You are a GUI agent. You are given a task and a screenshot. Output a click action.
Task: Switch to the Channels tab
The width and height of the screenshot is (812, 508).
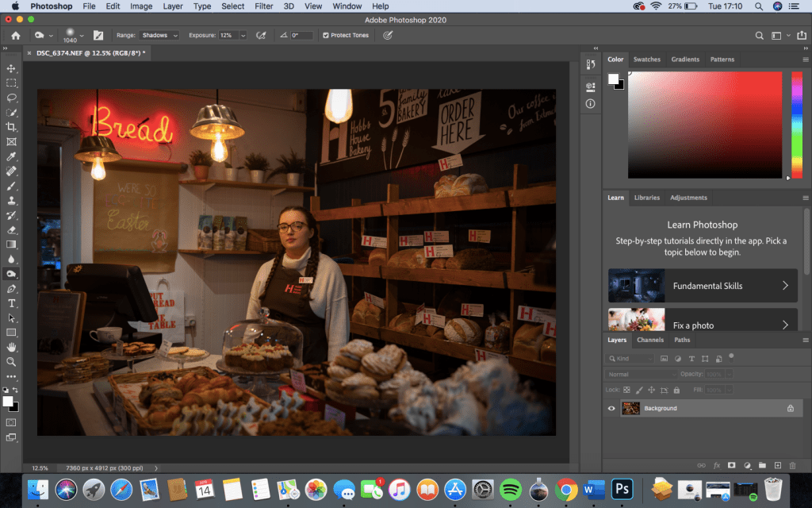[650, 340]
